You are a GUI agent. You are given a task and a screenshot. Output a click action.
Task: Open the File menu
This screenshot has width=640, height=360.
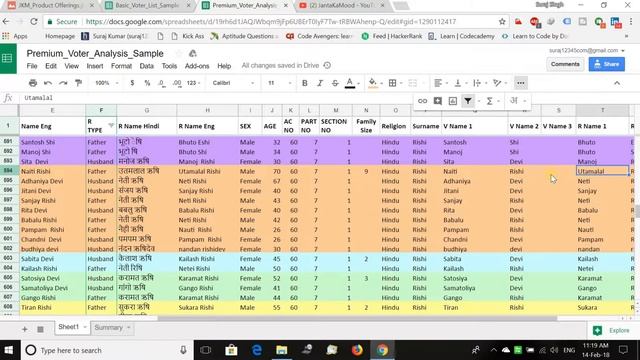(32, 66)
